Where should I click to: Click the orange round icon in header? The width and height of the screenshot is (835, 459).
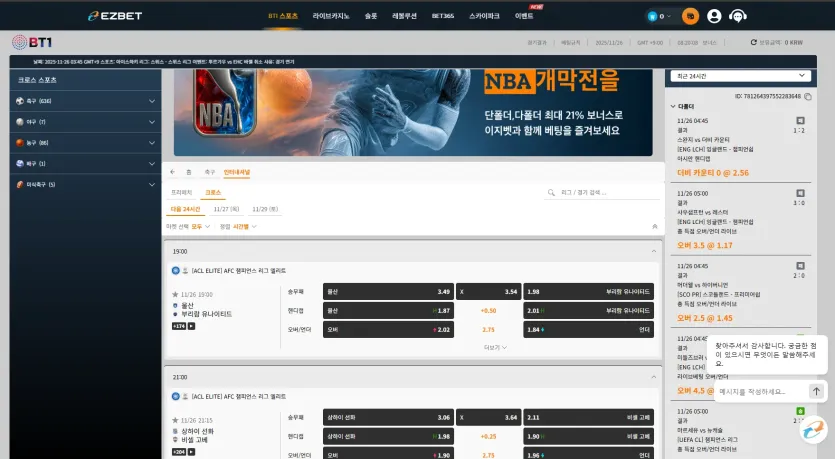690,16
